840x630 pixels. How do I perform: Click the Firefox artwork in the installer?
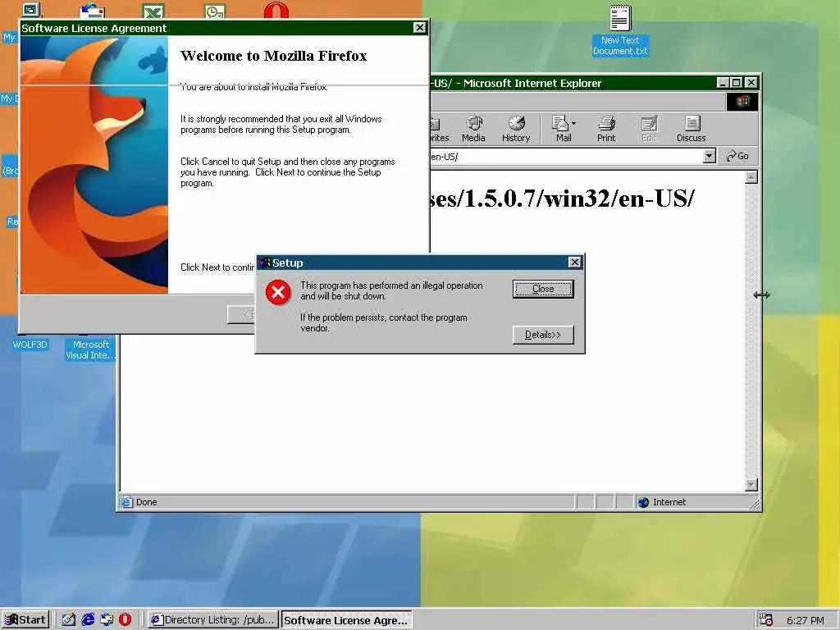[94, 164]
